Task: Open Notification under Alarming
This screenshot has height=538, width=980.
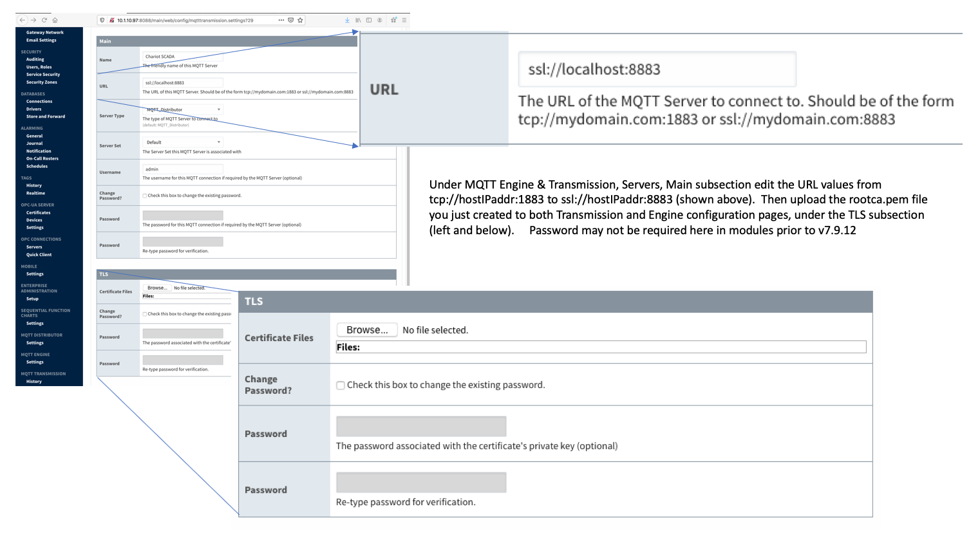Action: (x=39, y=151)
